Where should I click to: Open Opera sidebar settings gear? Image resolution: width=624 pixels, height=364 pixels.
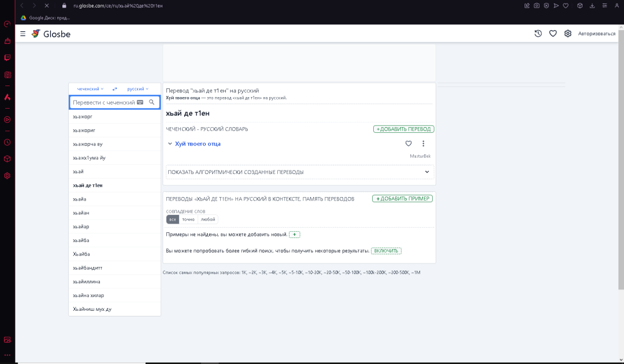click(x=7, y=176)
